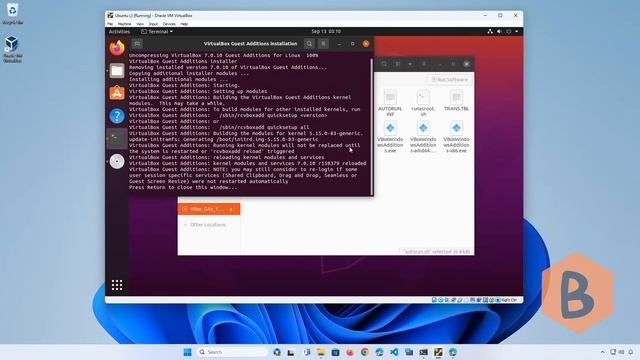Open the Devices menu in VirtualBox
Viewport: 640px width, 360px height.
click(x=169, y=24)
